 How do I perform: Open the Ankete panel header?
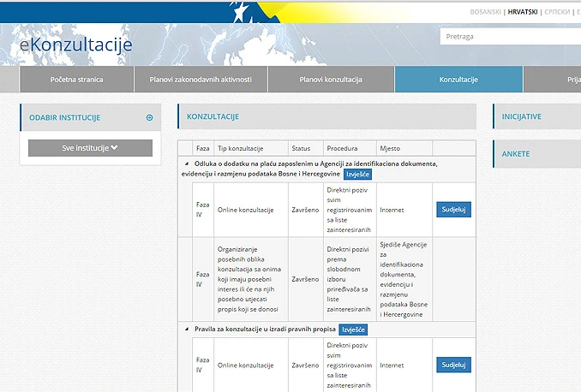coord(537,154)
